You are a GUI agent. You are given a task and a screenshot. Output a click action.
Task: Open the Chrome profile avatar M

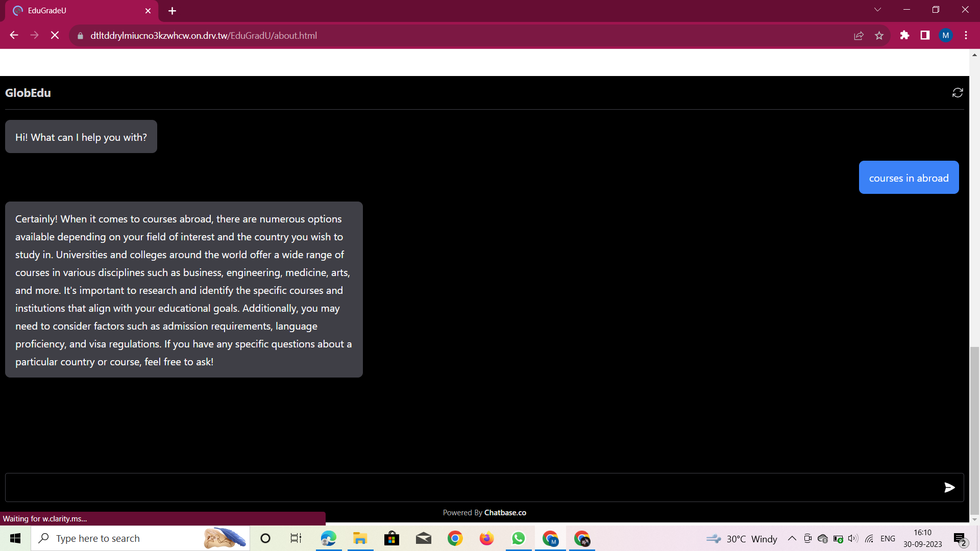[x=945, y=36]
